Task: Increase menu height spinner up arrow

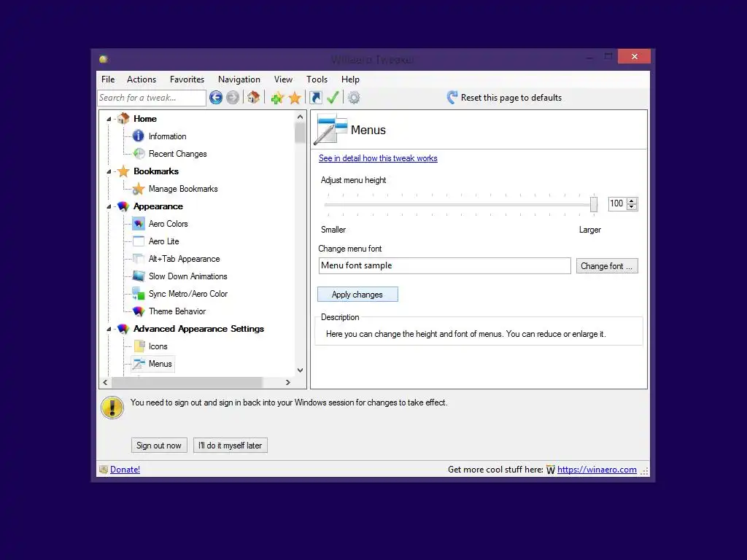Action: pyautogui.click(x=632, y=201)
